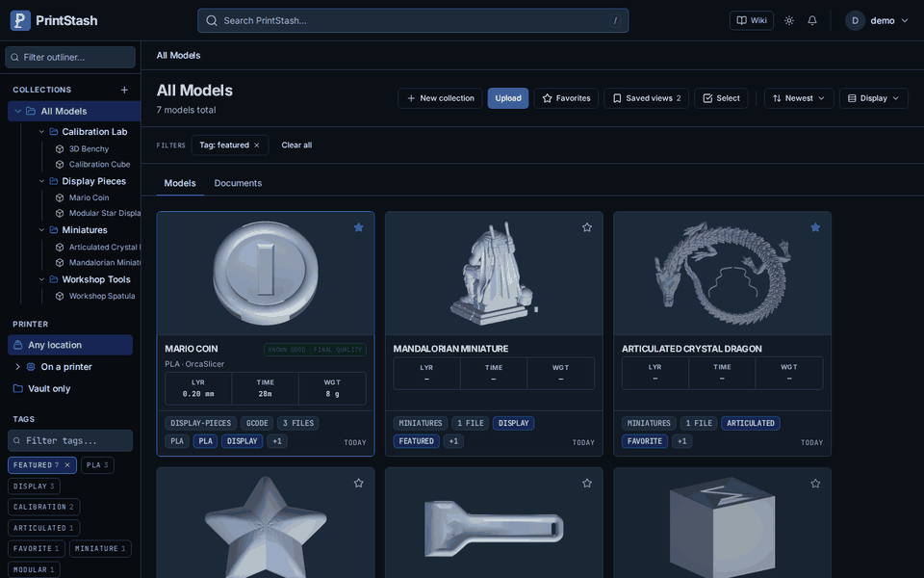Click the Workshop Tools folder icon
This screenshot has width=924, height=578.
54,279
